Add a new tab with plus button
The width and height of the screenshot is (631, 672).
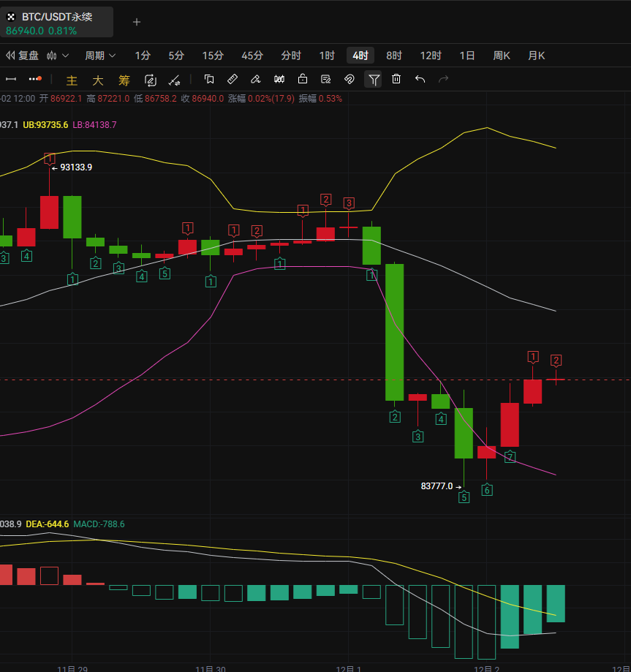pyautogui.click(x=136, y=22)
